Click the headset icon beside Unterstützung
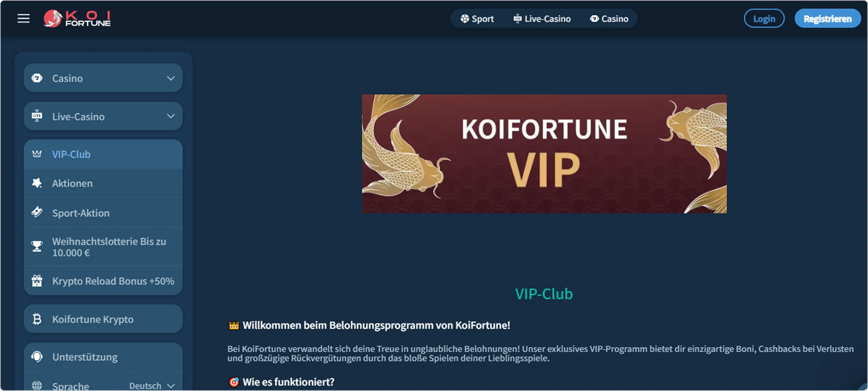 pos(37,357)
